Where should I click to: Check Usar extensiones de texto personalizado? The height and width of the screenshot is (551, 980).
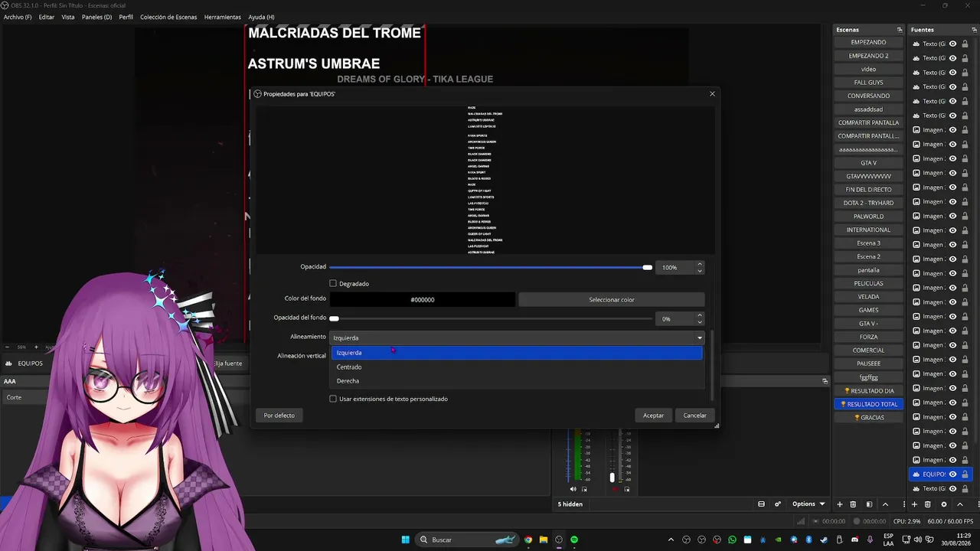(x=333, y=399)
